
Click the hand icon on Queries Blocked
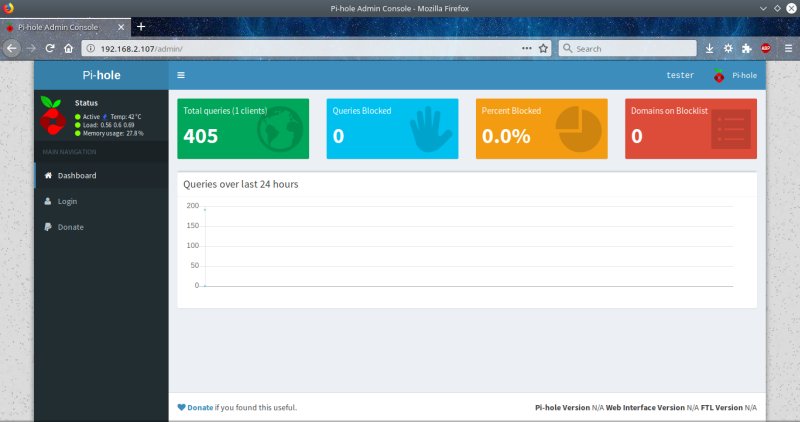coord(431,130)
